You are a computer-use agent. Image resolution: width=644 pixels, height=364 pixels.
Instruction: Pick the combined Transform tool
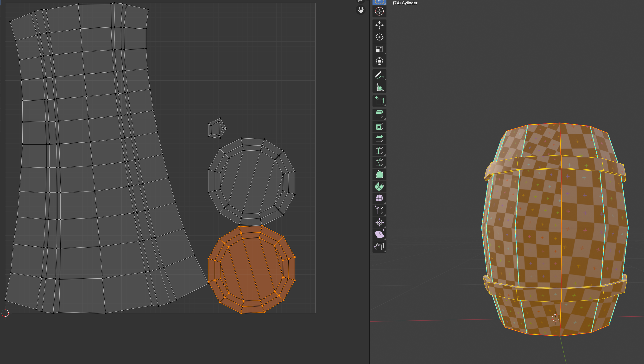379,61
